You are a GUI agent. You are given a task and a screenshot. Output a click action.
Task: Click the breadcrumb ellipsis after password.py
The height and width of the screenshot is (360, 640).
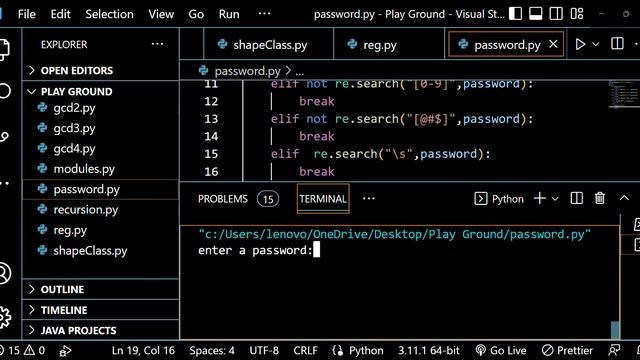300,72
